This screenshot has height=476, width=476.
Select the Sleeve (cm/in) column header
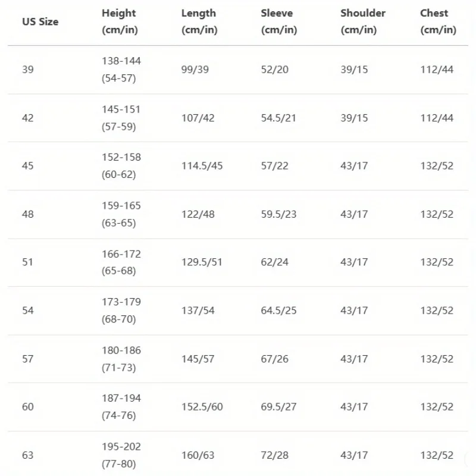click(x=278, y=21)
